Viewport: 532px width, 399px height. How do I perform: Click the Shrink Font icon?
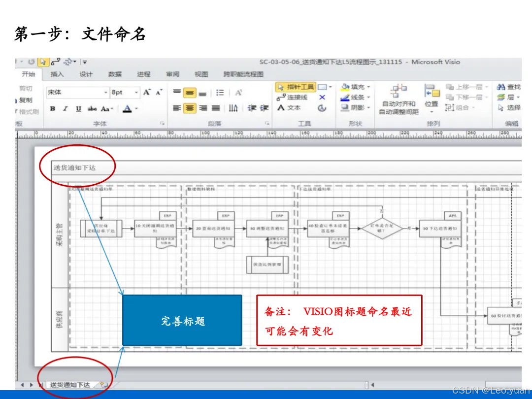click(x=159, y=92)
